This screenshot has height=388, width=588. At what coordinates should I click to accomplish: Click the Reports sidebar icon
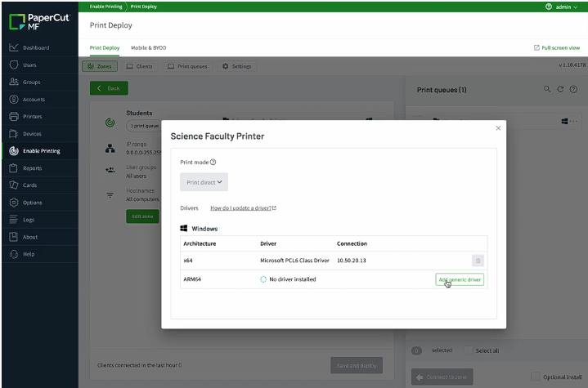14,168
